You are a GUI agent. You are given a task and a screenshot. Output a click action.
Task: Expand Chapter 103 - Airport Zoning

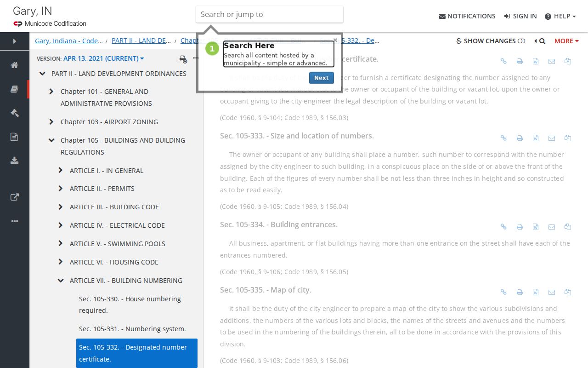pyautogui.click(x=51, y=122)
